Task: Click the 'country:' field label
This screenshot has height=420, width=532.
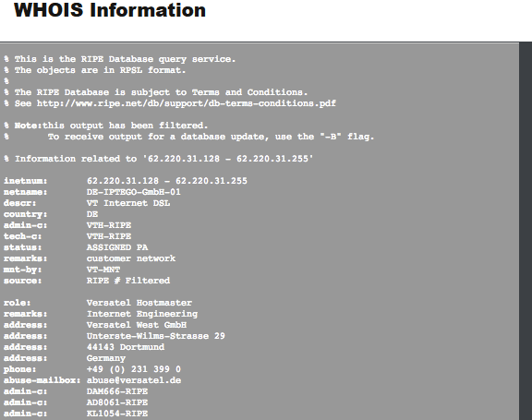Action: tap(26, 214)
